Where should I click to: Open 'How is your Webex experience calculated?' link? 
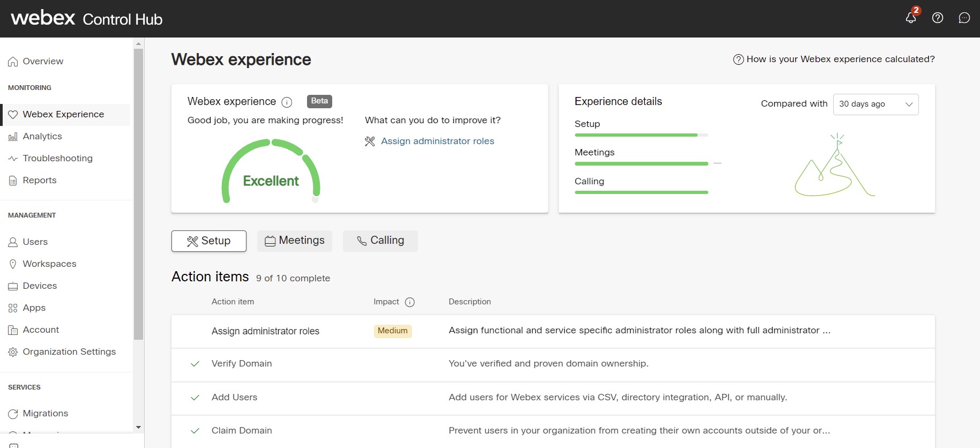(840, 59)
